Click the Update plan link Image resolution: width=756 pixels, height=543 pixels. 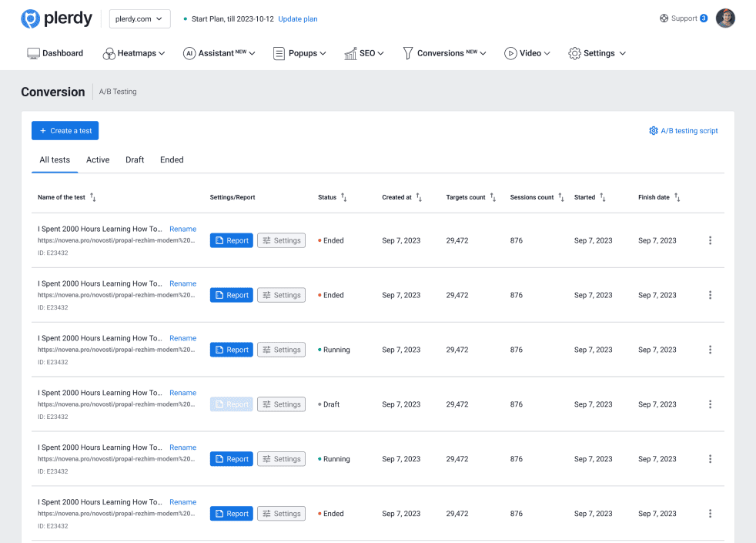pos(297,19)
